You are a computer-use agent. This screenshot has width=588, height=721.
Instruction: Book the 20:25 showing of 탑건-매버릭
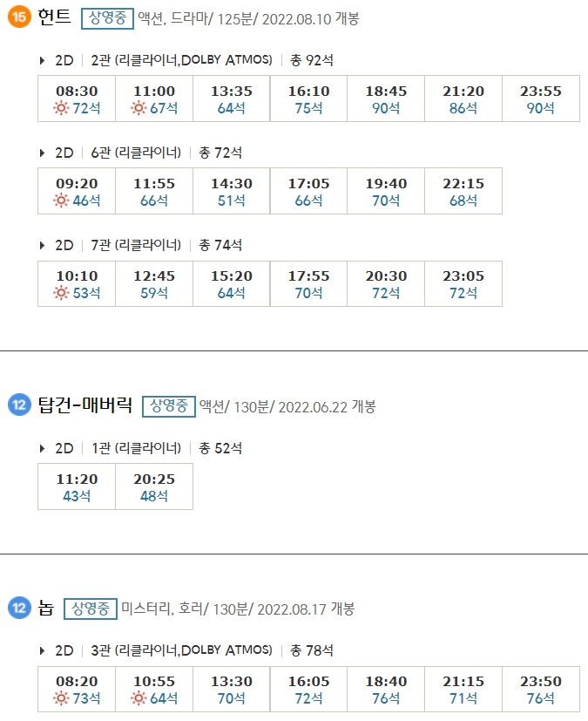153,486
